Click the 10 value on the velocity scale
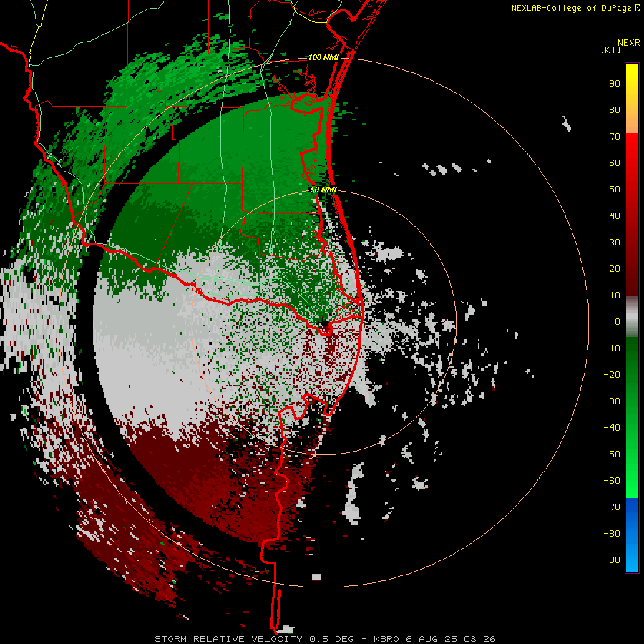The height and width of the screenshot is (644, 644). [615, 296]
